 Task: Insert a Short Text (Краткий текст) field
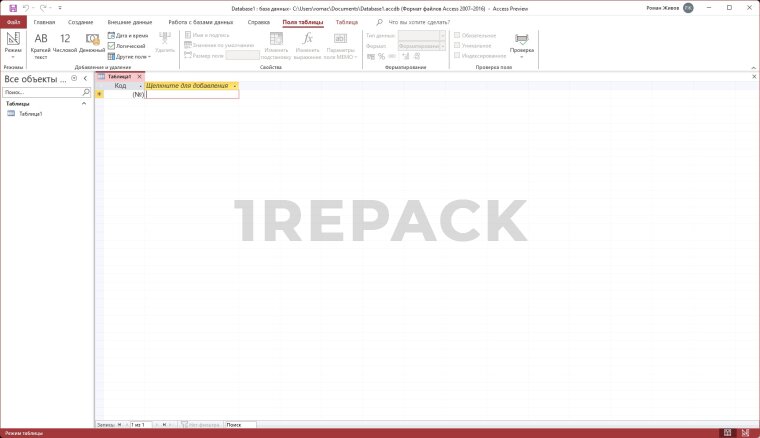41,43
